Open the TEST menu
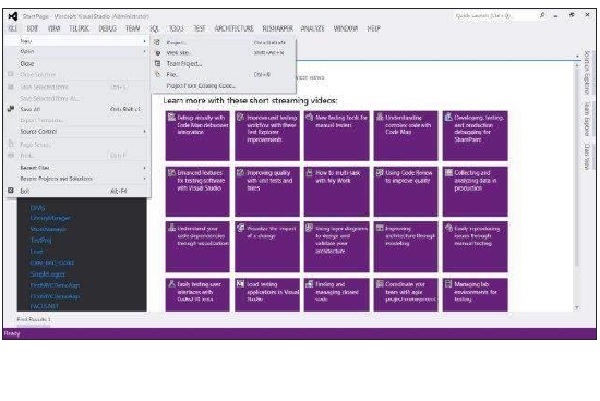 tap(199, 29)
